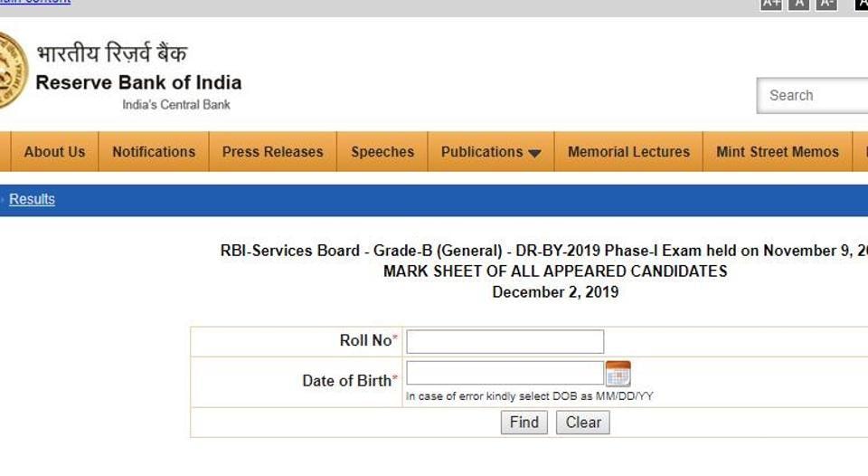868x476 pixels.
Task: Open Press Releases section
Action: (272, 152)
